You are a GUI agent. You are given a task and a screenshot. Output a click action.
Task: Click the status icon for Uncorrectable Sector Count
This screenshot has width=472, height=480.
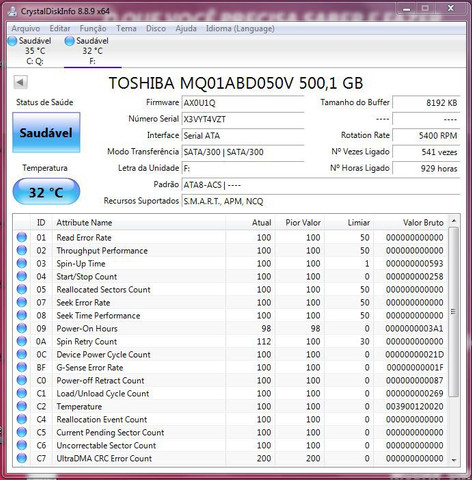click(x=22, y=445)
